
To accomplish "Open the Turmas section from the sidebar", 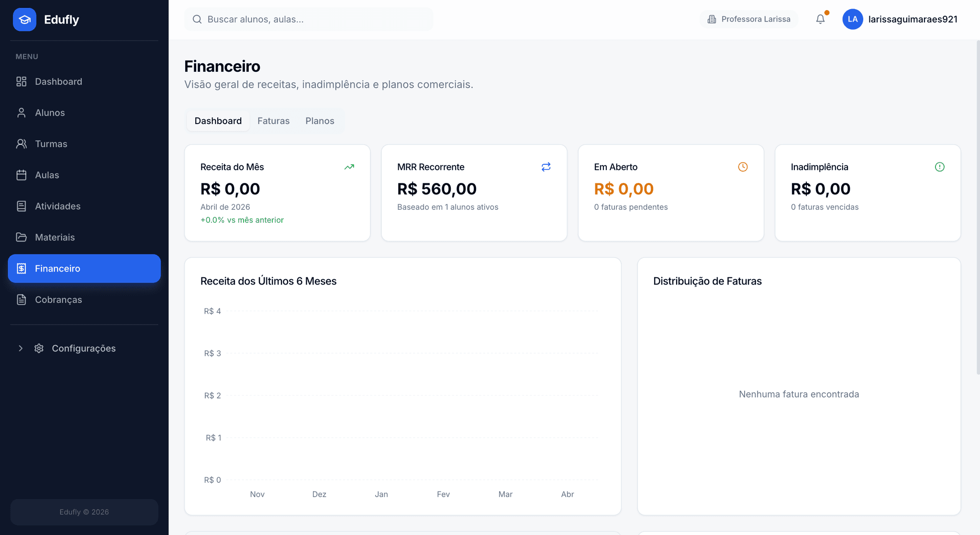I will (x=51, y=144).
